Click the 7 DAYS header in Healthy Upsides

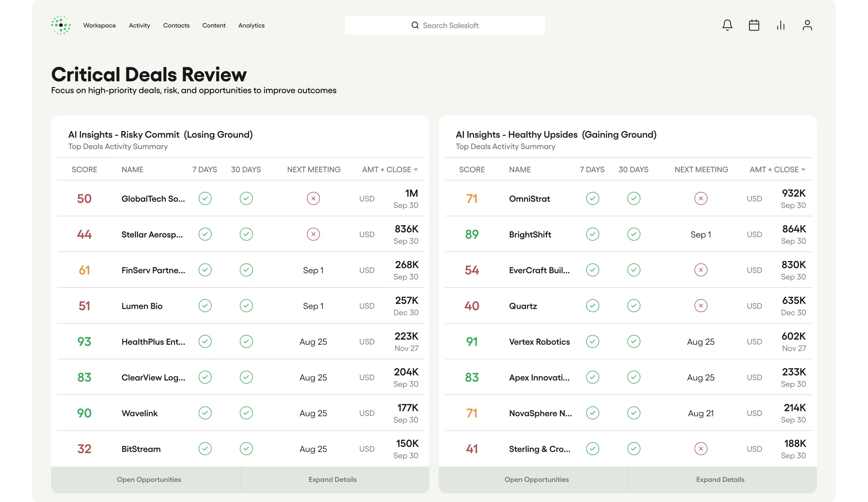pos(592,169)
